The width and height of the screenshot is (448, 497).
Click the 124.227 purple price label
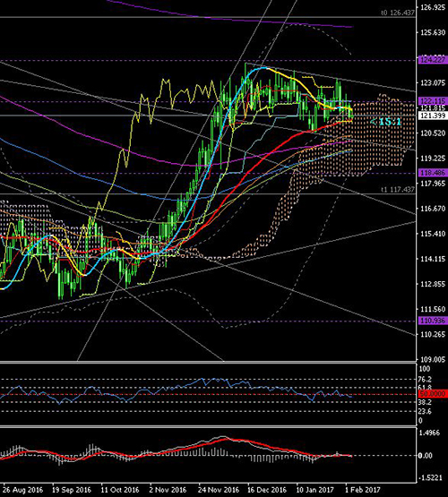(x=433, y=60)
